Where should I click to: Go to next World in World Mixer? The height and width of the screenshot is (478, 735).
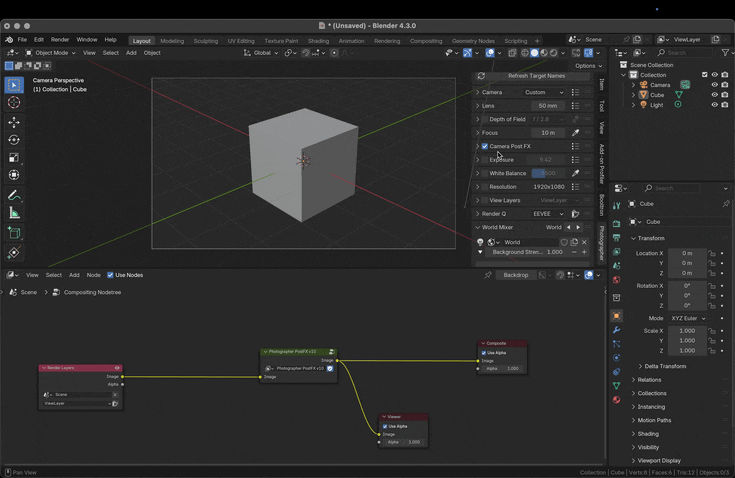578,227
